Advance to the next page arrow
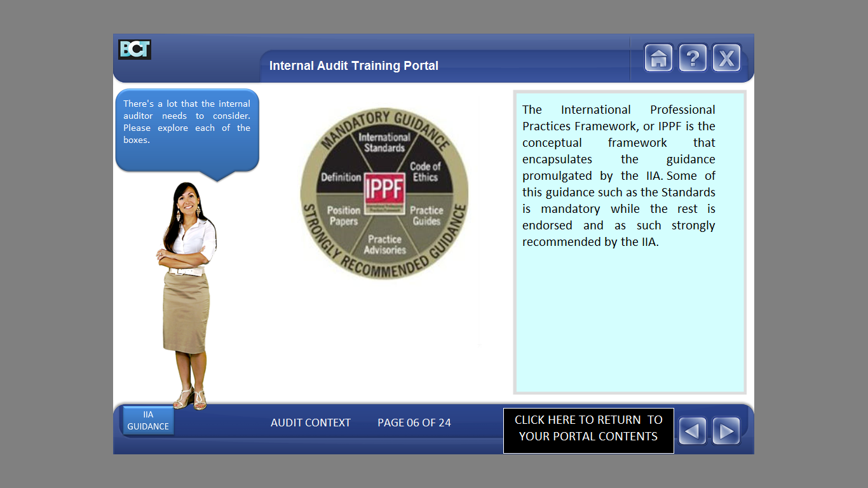 [x=726, y=431]
